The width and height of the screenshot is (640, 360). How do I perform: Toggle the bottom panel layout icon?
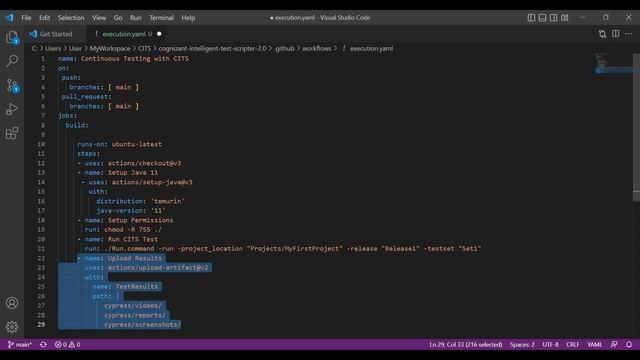[542, 18]
